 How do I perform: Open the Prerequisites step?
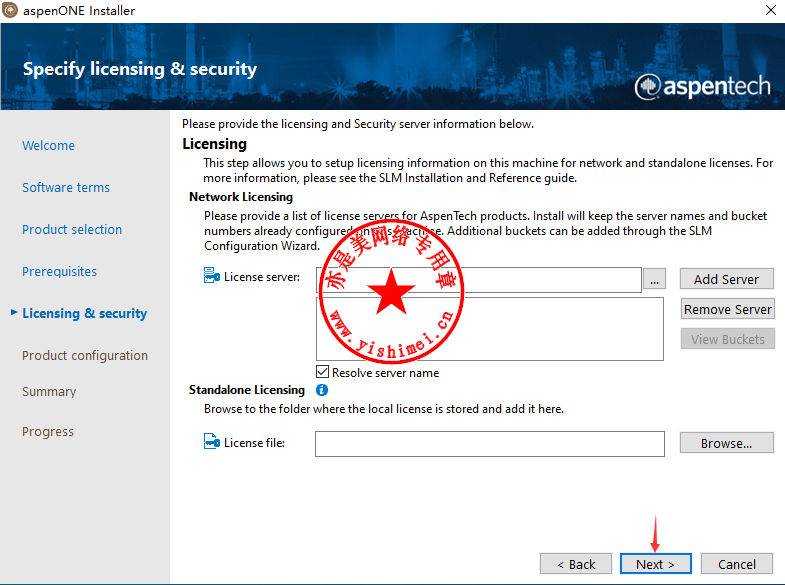coord(60,272)
